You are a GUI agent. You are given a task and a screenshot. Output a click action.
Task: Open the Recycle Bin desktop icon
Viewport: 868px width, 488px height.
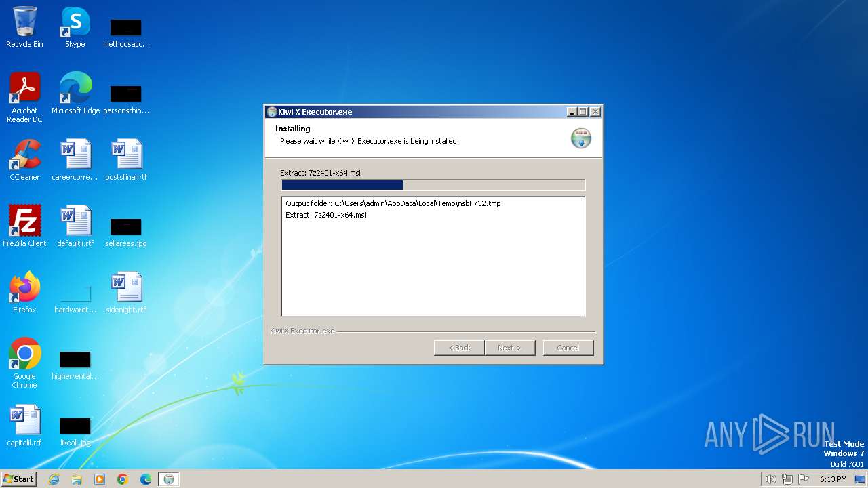[x=24, y=27]
